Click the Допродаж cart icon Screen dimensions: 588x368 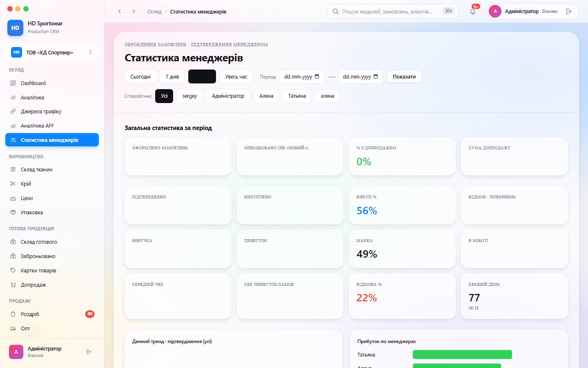13,285
